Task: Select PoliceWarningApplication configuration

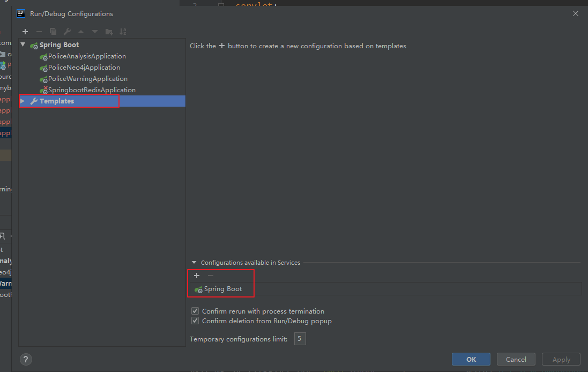Action: pyautogui.click(x=88, y=79)
